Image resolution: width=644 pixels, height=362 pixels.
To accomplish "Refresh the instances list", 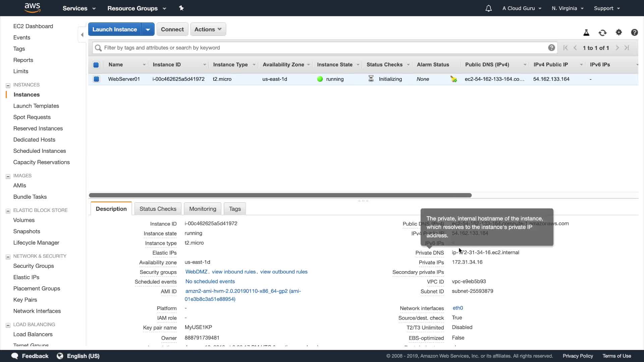I will [602, 33].
